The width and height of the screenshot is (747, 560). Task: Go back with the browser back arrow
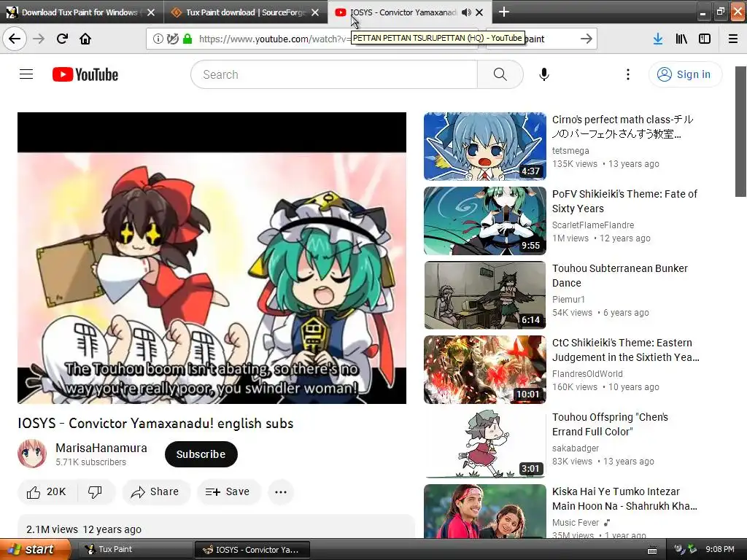click(15, 39)
